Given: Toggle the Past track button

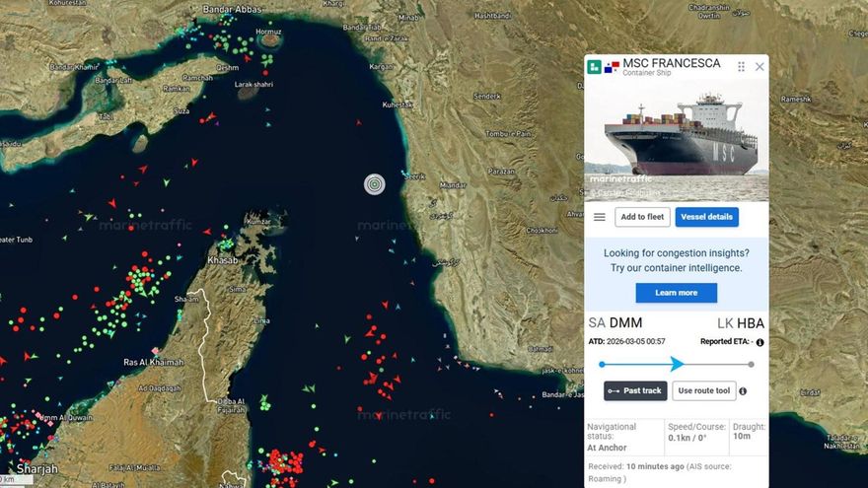Looking at the screenshot, I should (x=635, y=390).
